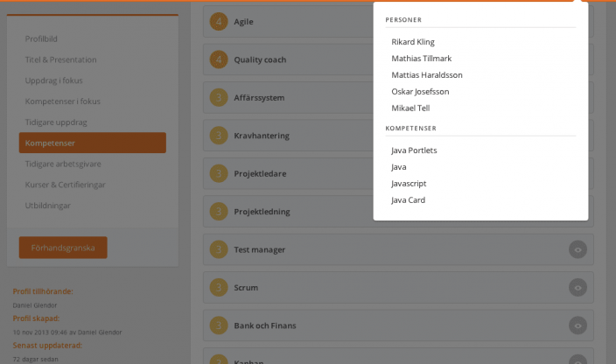Click the level badge beside Test manager
The height and width of the screenshot is (364, 616).
click(219, 249)
